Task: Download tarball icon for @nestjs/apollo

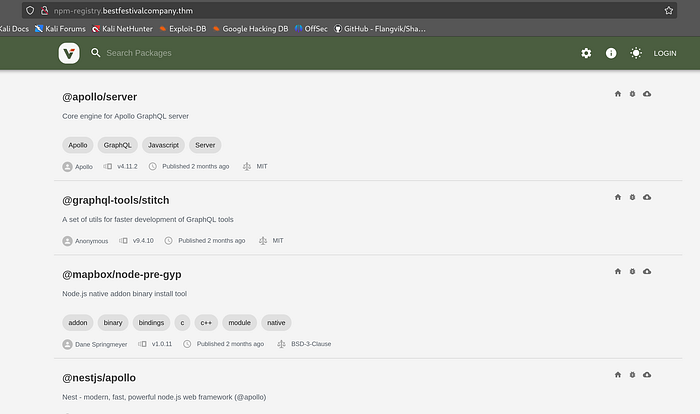Action: click(x=647, y=375)
